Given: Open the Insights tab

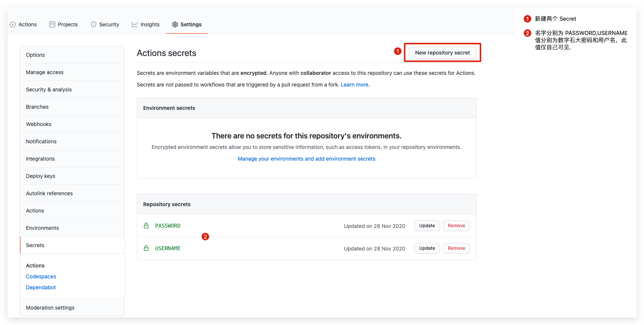Looking at the screenshot, I should point(150,24).
